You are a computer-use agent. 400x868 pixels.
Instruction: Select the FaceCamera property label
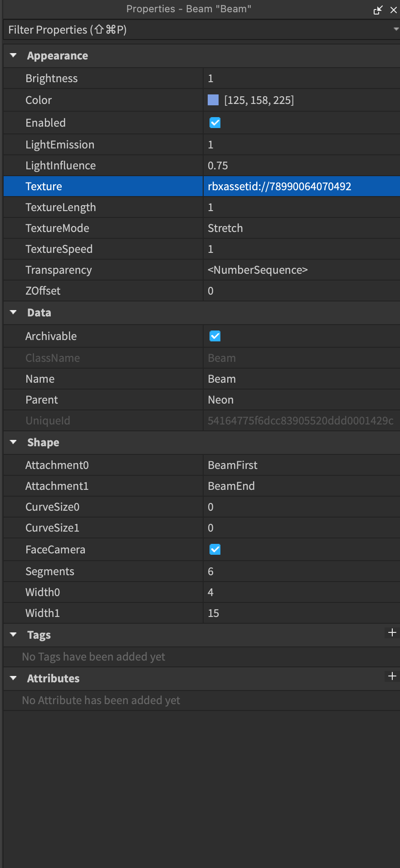coord(55,549)
